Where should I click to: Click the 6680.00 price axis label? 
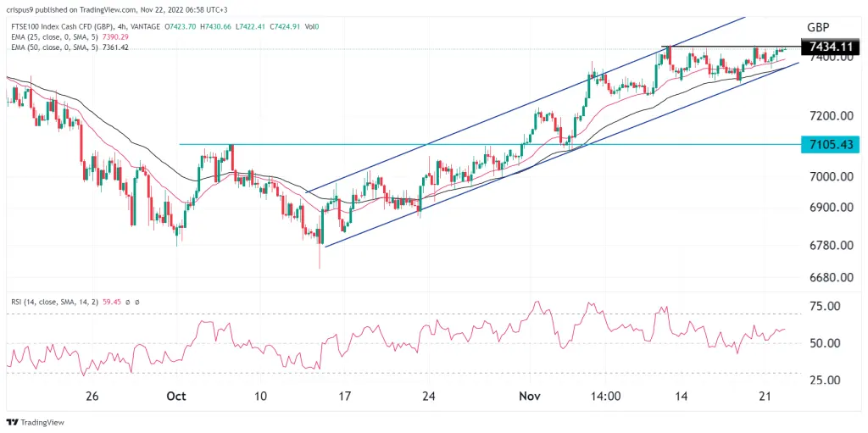[x=830, y=277]
